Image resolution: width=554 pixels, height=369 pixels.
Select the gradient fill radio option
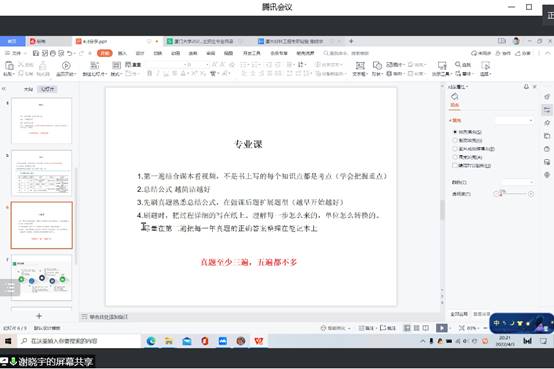pyautogui.click(x=455, y=140)
